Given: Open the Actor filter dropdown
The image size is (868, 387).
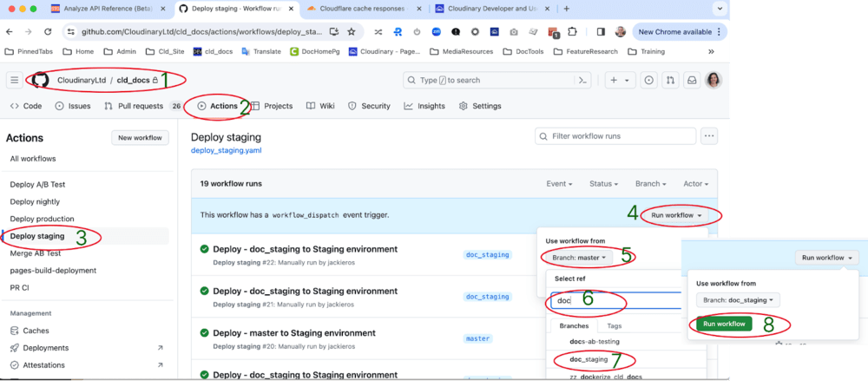Looking at the screenshot, I should [696, 184].
